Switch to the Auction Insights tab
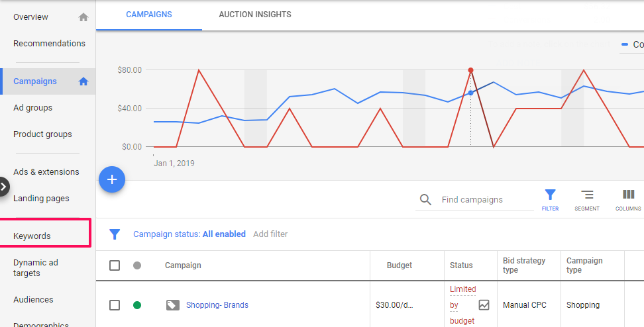The width and height of the screenshot is (644, 327). click(254, 15)
